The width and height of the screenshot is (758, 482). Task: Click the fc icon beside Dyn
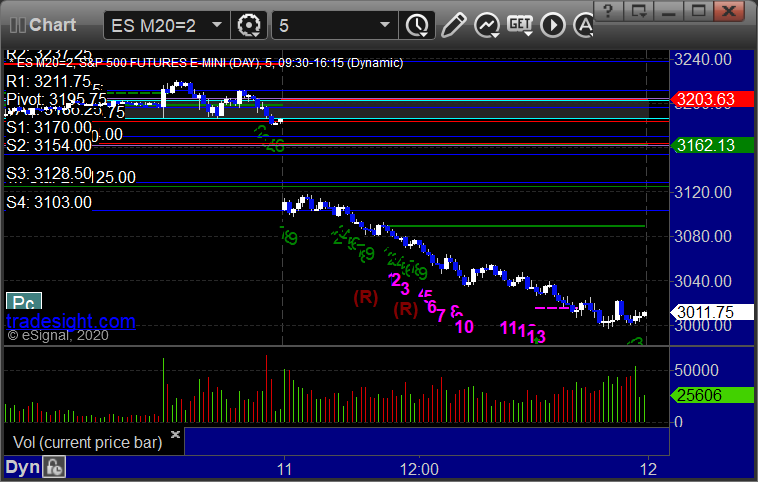coord(54,467)
